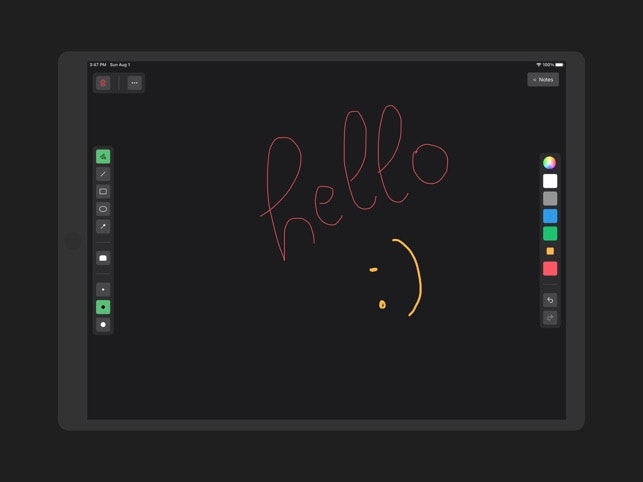Choose the large stroke width
The height and width of the screenshot is (482, 643).
coord(103,324)
